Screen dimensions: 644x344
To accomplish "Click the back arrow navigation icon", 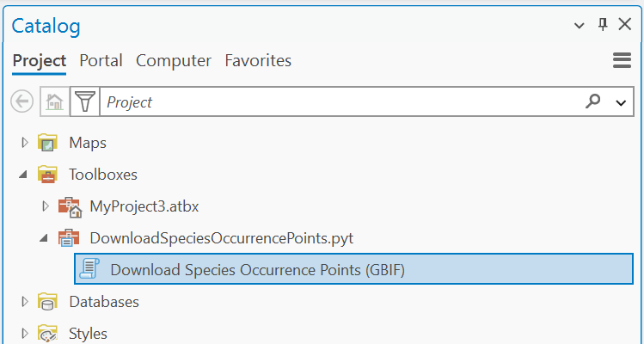I will tap(21, 101).
